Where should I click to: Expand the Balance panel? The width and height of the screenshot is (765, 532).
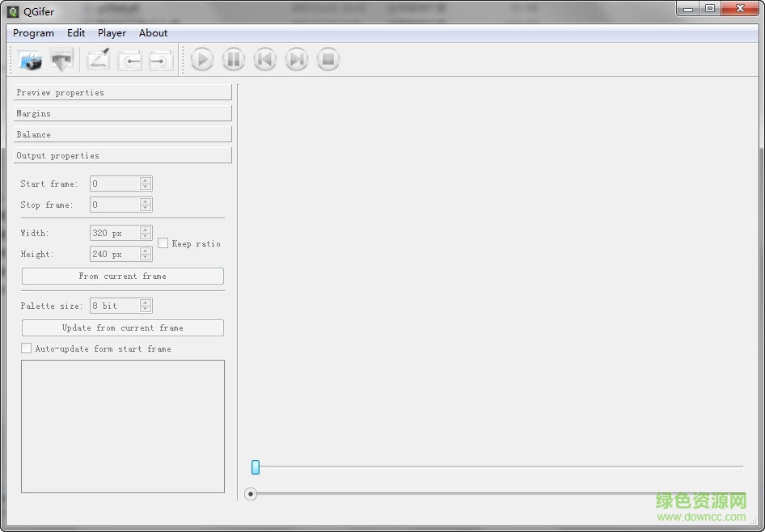122,134
